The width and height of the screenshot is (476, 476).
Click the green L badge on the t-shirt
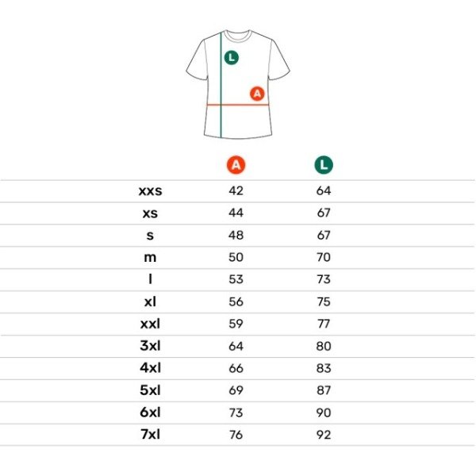pyautogui.click(x=231, y=57)
